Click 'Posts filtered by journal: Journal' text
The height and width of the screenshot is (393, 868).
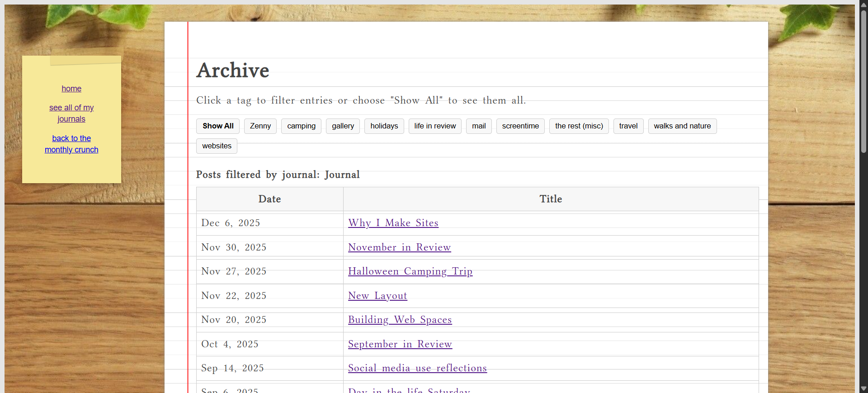[x=278, y=175]
